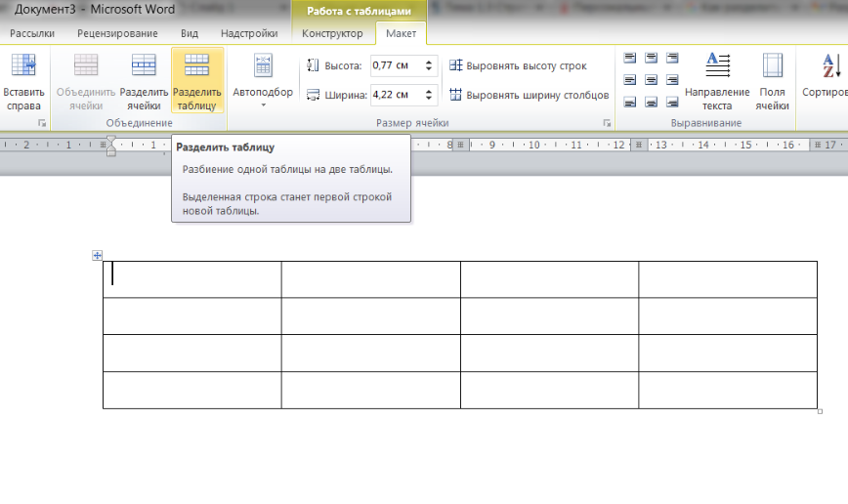Viewport: 848px width, 504px height.
Task: Click the table move handle
Action: (97, 255)
